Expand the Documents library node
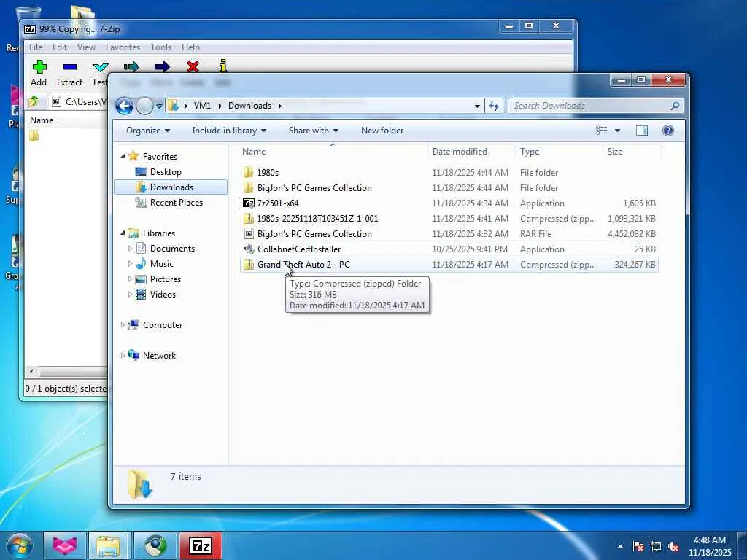The height and width of the screenshot is (560, 747). coord(130,248)
